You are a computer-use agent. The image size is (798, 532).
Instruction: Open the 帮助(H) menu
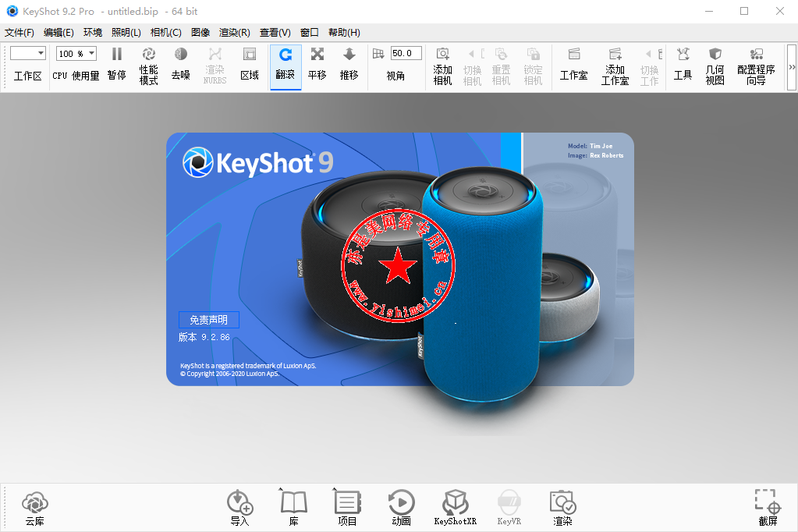tap(344, 33)
